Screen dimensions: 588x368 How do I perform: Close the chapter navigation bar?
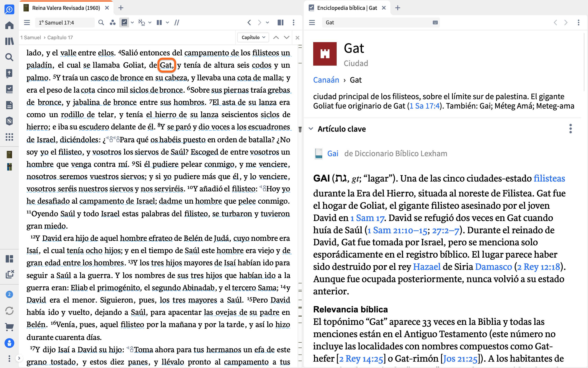point(297,38)
